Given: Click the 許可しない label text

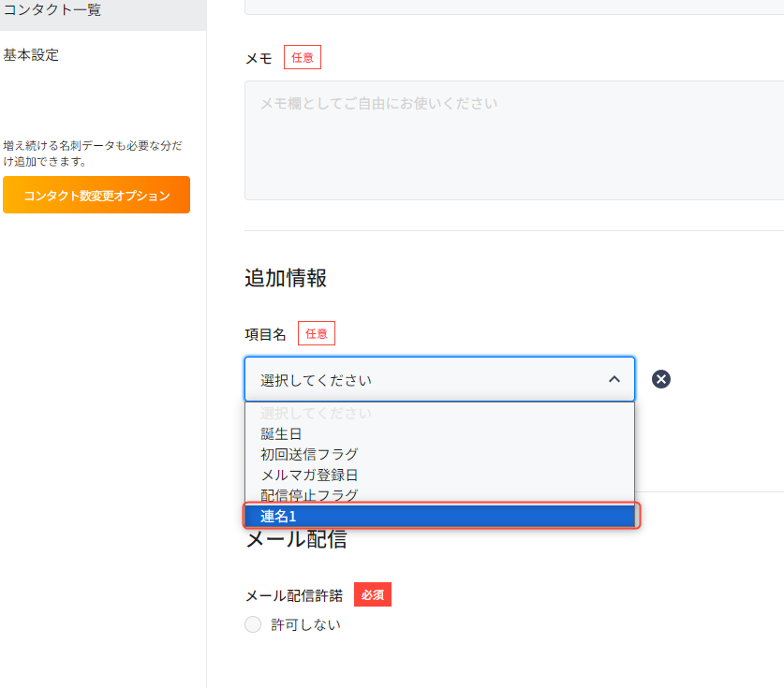Looking at the screenshot, I should click(x=305, y=624).
